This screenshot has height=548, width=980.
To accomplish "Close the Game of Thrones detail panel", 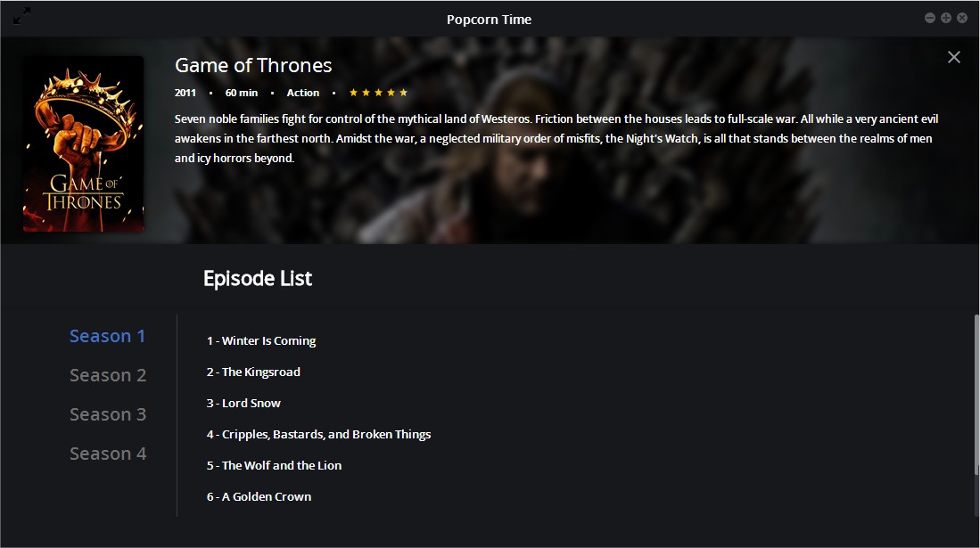I will [954, 57].
